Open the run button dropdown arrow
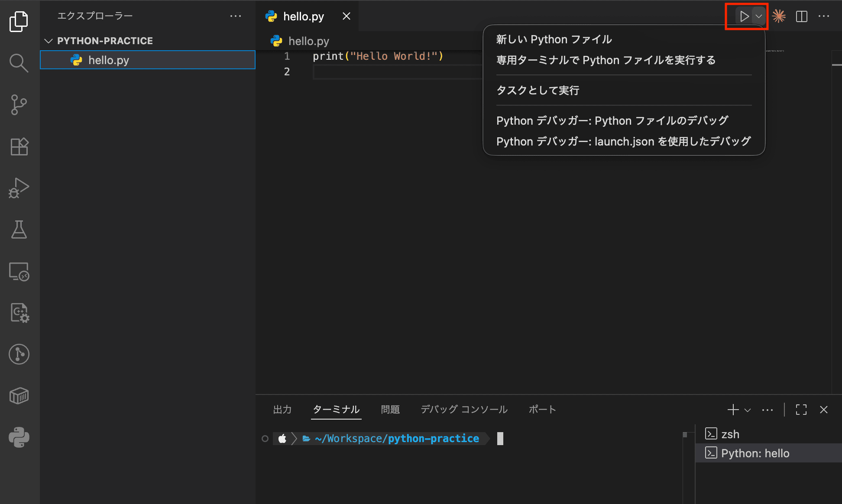This screenshot has height=504, width=842. pos(759,16)
